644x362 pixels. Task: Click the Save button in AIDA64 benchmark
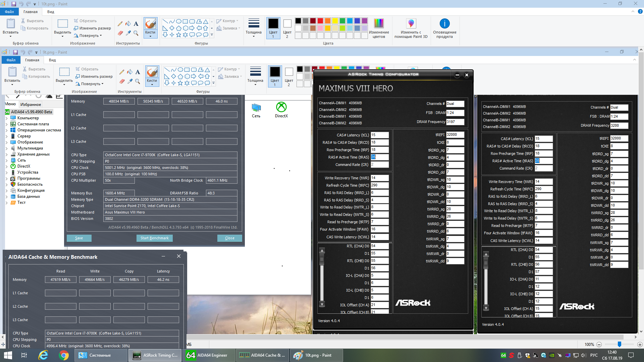pos(79,238)
